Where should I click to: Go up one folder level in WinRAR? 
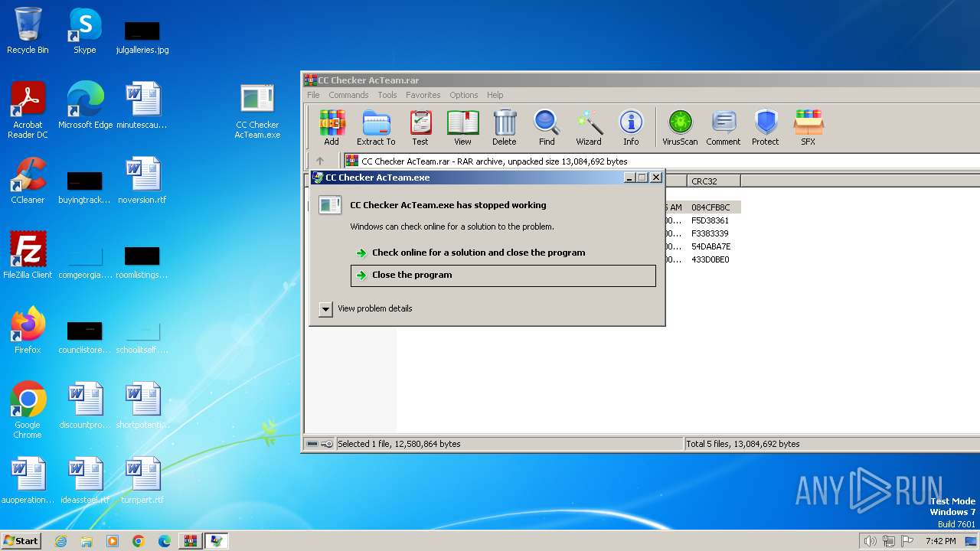click(x=320, y=161)
